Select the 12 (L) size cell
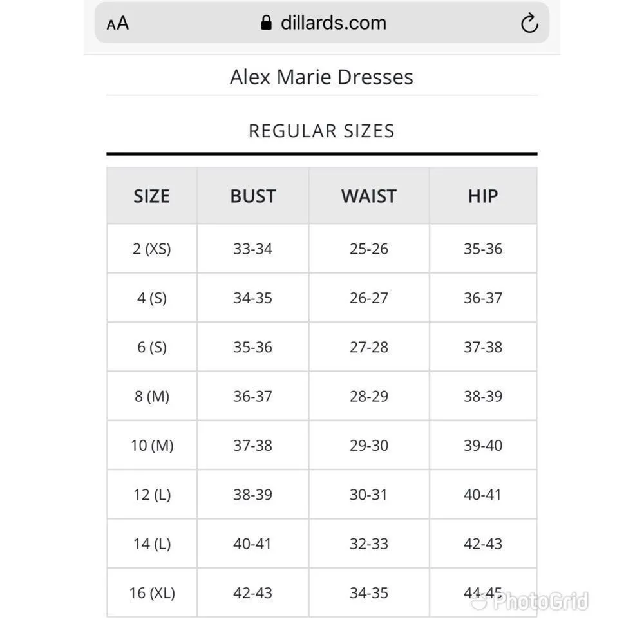Image resolution: width=644 pixels, height=644 pixels. pos(152,495)
